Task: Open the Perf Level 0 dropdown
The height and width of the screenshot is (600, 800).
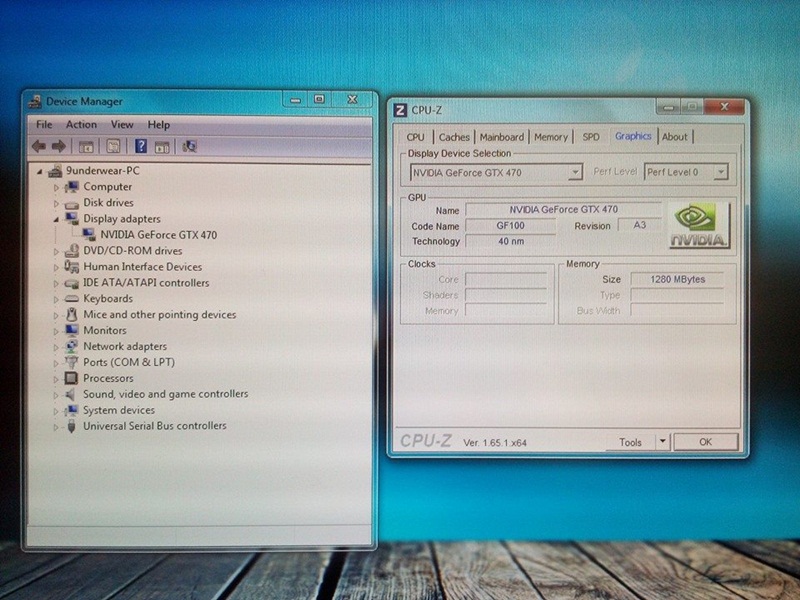Action: [720, 172]
